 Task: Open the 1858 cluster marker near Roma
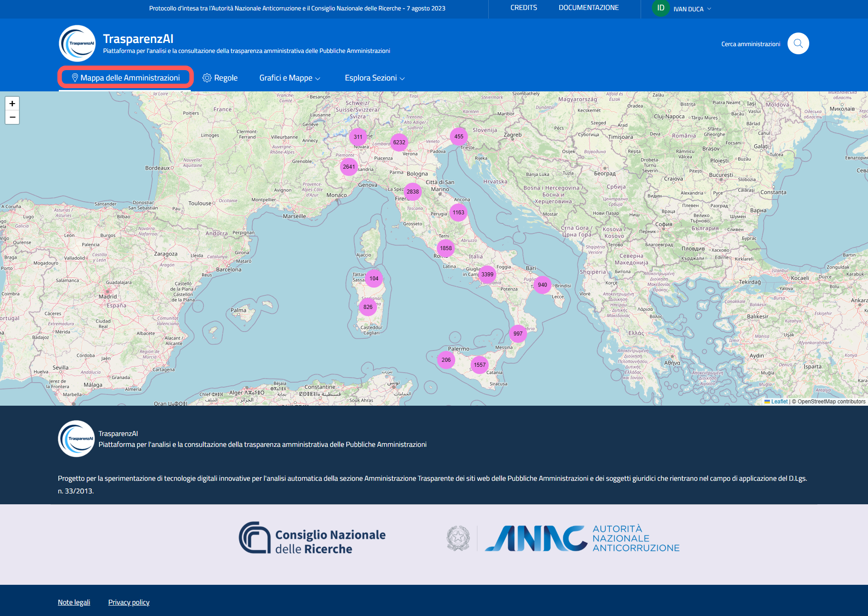(446, 248)
